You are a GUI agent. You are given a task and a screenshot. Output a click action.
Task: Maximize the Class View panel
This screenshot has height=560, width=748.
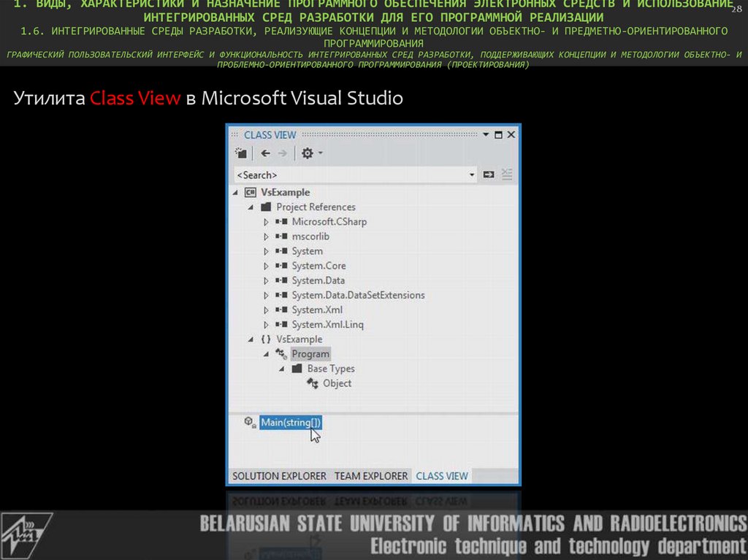click(x=498, y=134)
